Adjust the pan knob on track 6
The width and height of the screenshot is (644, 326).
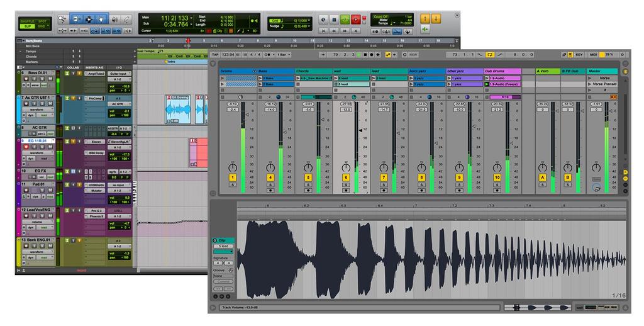[x=346, y=167]
